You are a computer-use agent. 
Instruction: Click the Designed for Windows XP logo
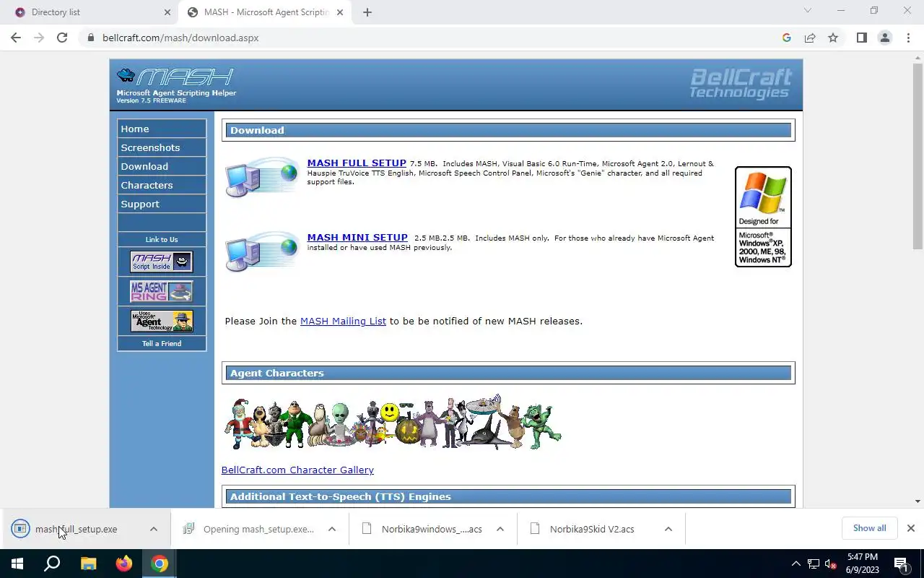[763, 217]
